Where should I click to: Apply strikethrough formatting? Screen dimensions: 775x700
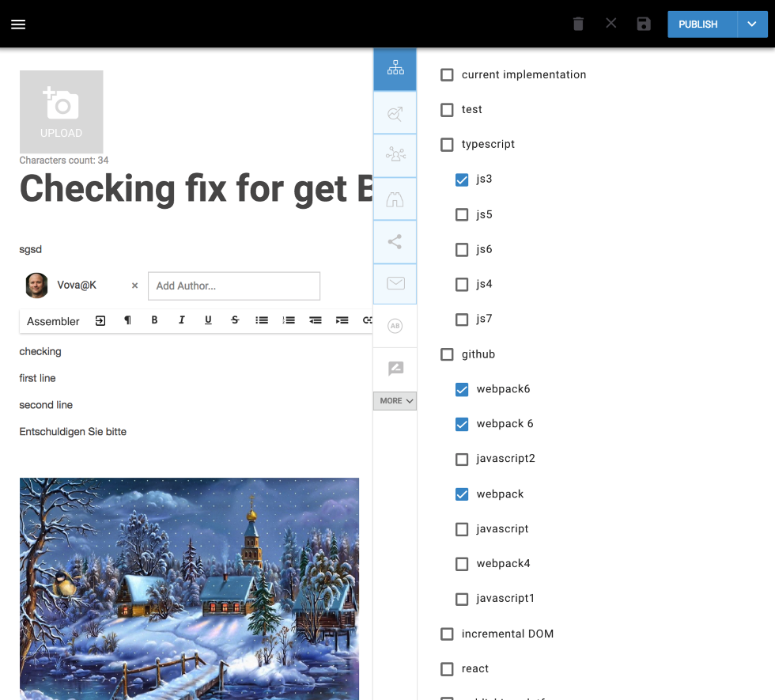[x=235, y=320]
